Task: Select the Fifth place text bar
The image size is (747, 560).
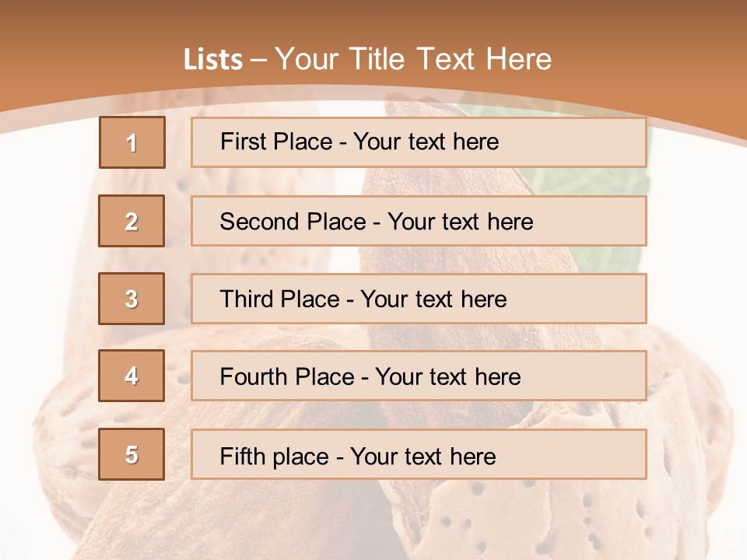Action: (x=419, y=454)
